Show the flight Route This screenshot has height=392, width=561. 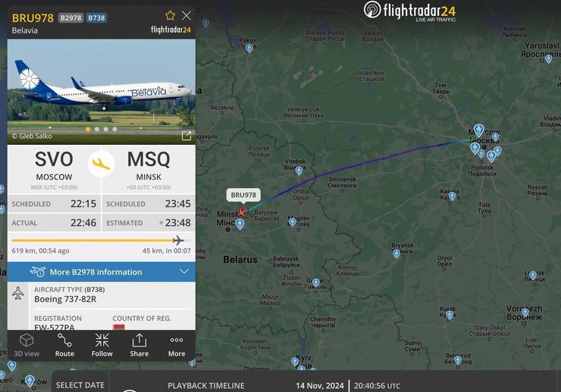click(x=64, y=345)
